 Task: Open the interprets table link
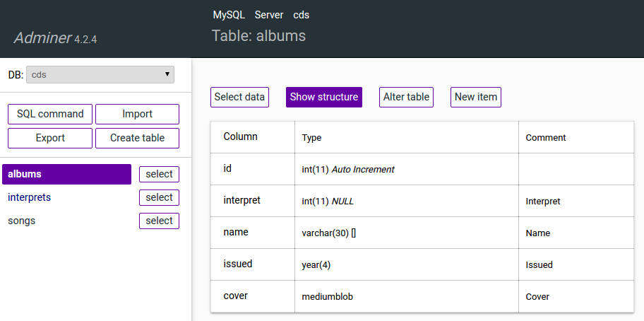coord(29,197)
